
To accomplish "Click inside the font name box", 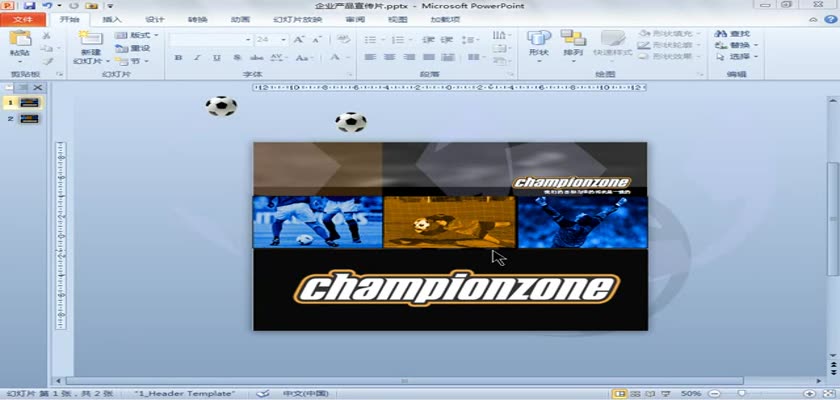I will point(207,40).
